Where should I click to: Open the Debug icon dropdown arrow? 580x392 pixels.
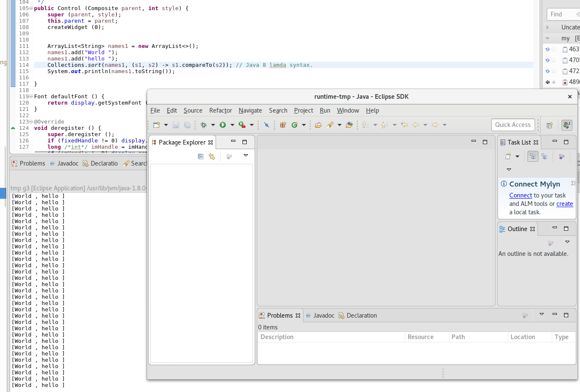[213, 125]
